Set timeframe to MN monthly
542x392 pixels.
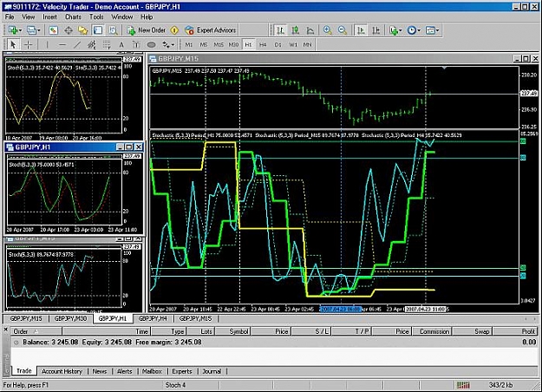pyautogui.click(x=307, y=44)
